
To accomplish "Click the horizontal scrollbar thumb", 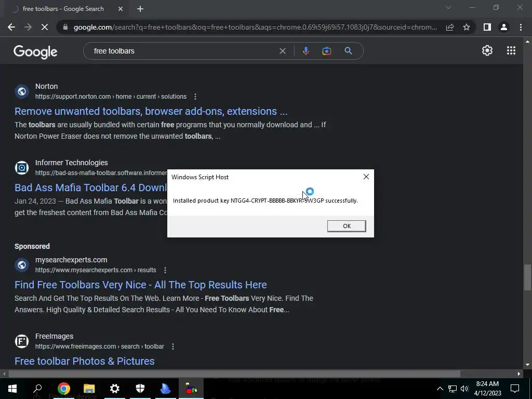I will [234, 374].
